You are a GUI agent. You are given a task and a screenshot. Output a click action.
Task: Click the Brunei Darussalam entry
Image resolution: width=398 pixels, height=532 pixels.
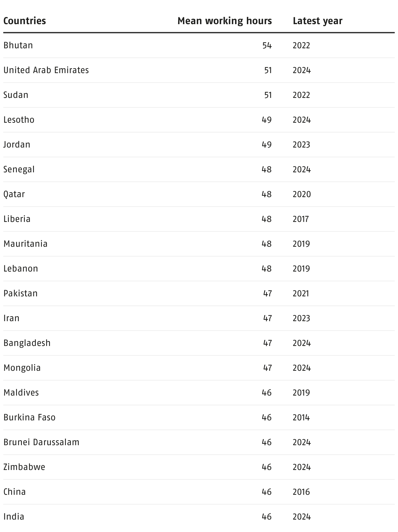click(x=41, y=442)
